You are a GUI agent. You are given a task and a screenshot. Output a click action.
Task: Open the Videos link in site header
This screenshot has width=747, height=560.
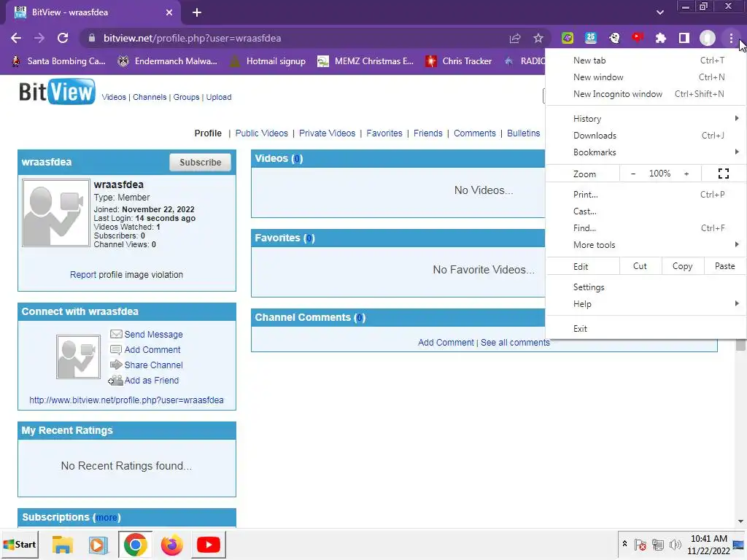(114, 97)
